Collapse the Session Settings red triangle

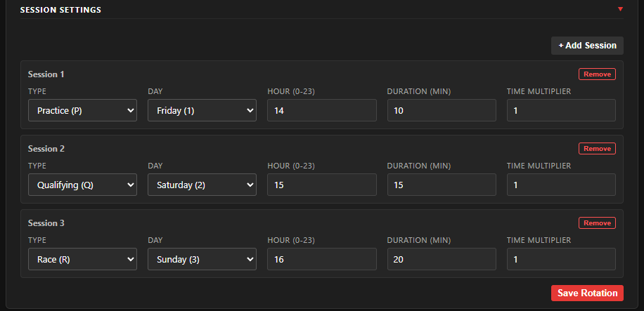point(620,9)
